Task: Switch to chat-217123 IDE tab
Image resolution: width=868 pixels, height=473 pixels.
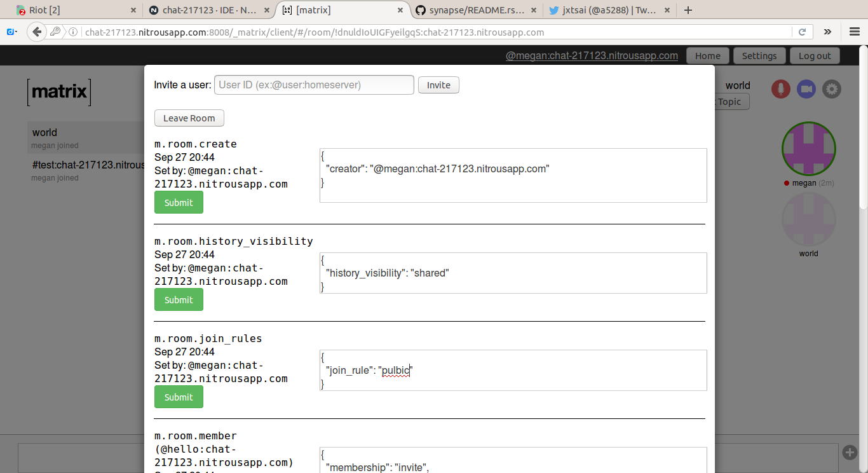Action: [x=208, y=10]
